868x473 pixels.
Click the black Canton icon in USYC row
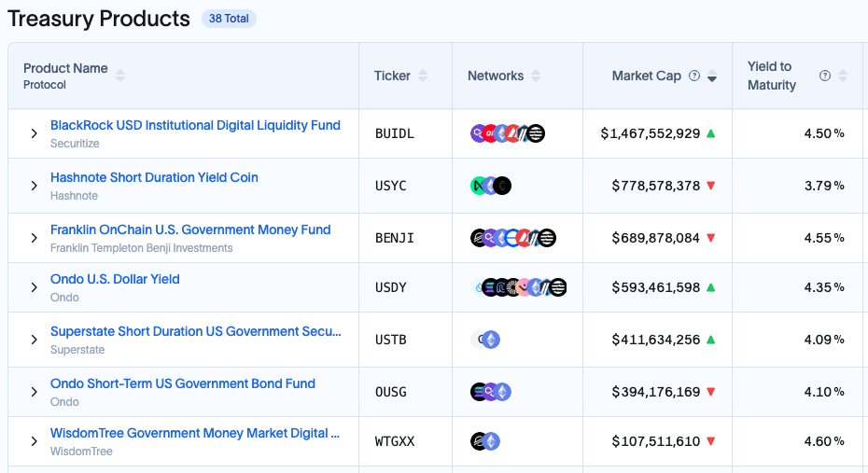click(x=503, y=186)
